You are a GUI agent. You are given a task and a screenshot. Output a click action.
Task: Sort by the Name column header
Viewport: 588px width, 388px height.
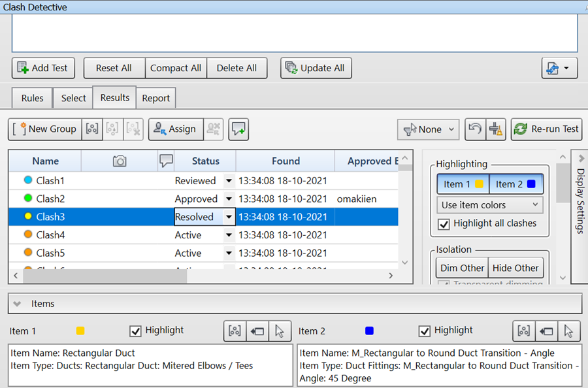tap(45, 161)
